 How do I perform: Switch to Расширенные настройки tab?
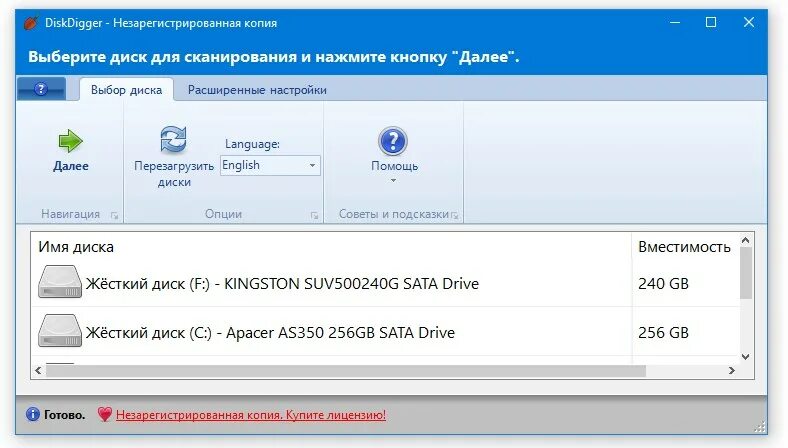[257, 89]
